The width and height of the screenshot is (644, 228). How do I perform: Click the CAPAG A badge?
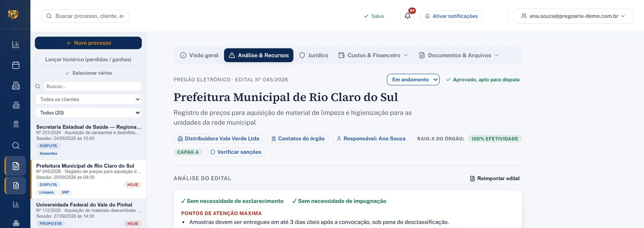pyautogui.click(x=188, y=152)
